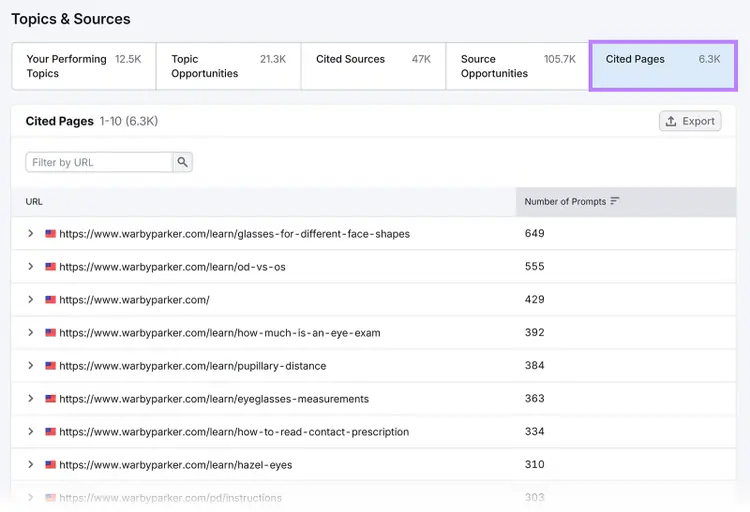Image resolution: width=750 pixels, height=512 pixels.
Task: Open the https://www.warbyparker.com/ link
Action: 134,300
